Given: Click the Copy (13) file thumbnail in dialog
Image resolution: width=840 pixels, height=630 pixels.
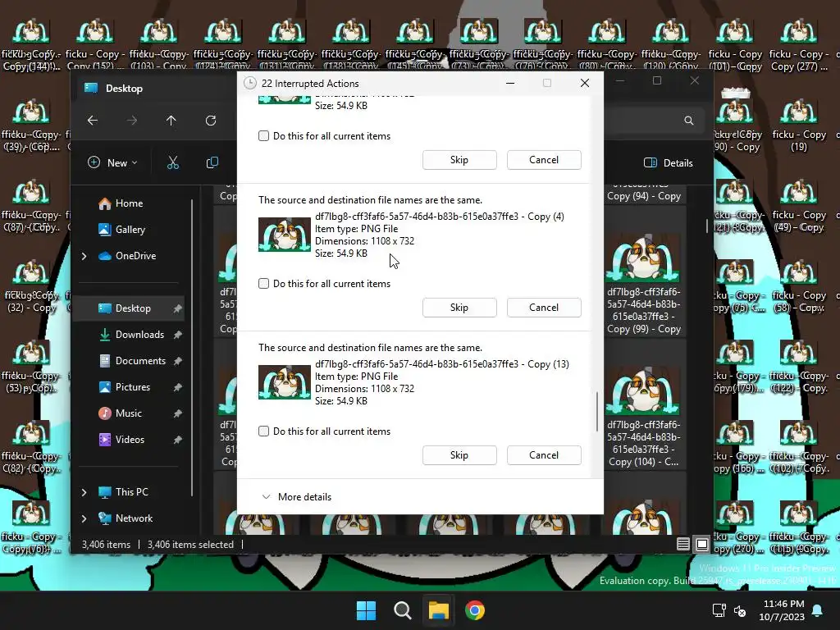Looking at the screenshot, I should 285,382.
